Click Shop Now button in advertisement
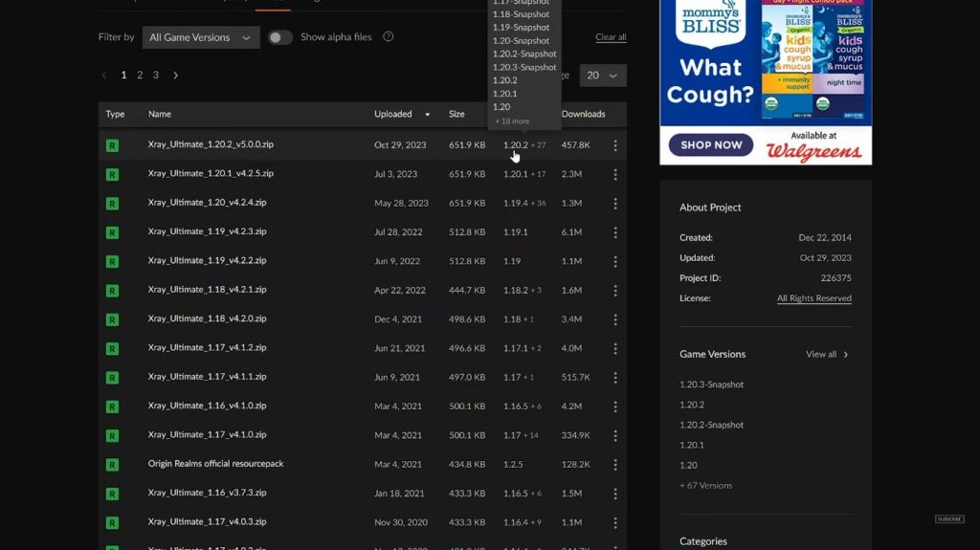The width and height of the screenshot is (980, 550). pyautogui.click(x=711, y=145)
